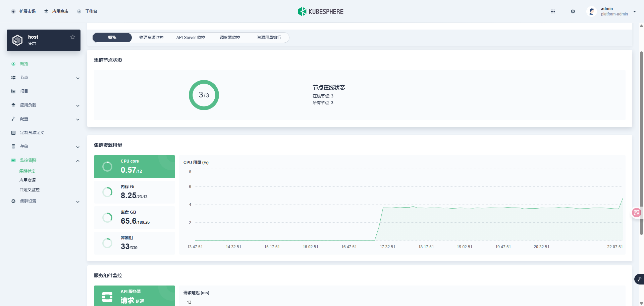Click the admin user avatar
Image resolution: width=644 pixels, height=306 pixels.
pyautogui.click(x=592, y=11)
